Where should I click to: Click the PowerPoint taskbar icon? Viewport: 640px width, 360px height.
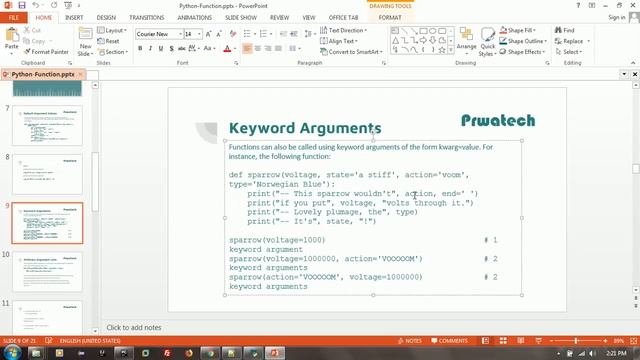tap(275, 353)
